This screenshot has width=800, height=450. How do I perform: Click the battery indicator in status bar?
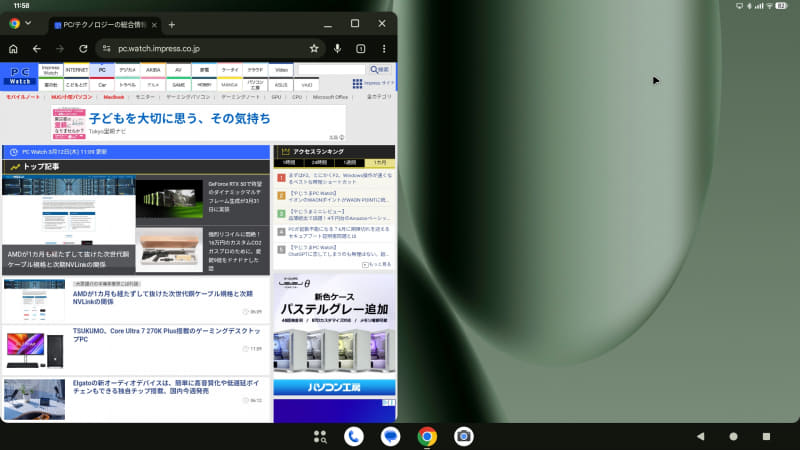point(782,6)
